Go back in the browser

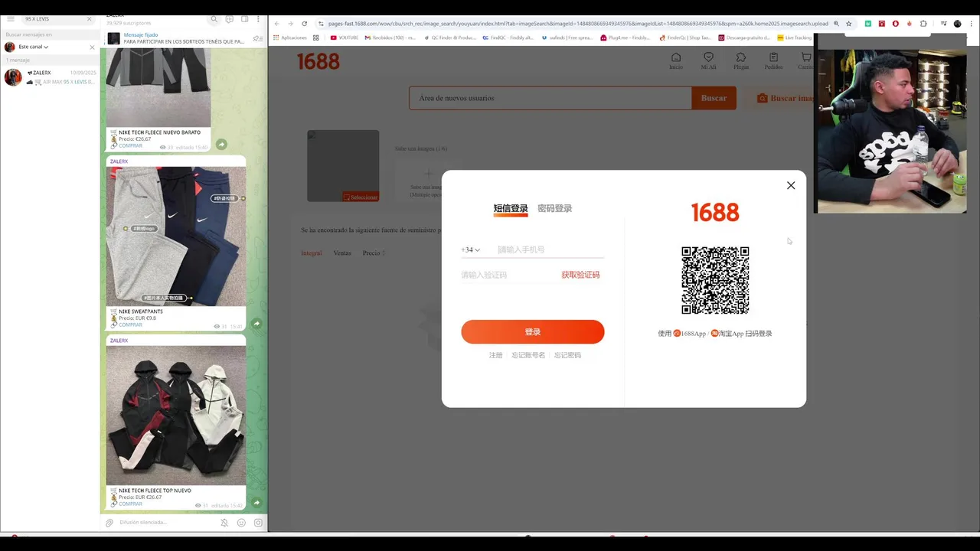click(x=277, y=24)
